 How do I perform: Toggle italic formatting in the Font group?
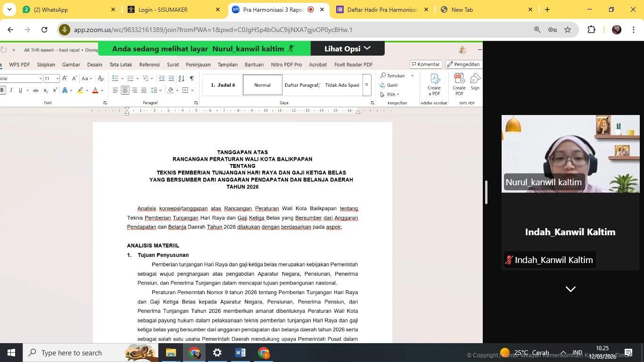click(11, 90)
